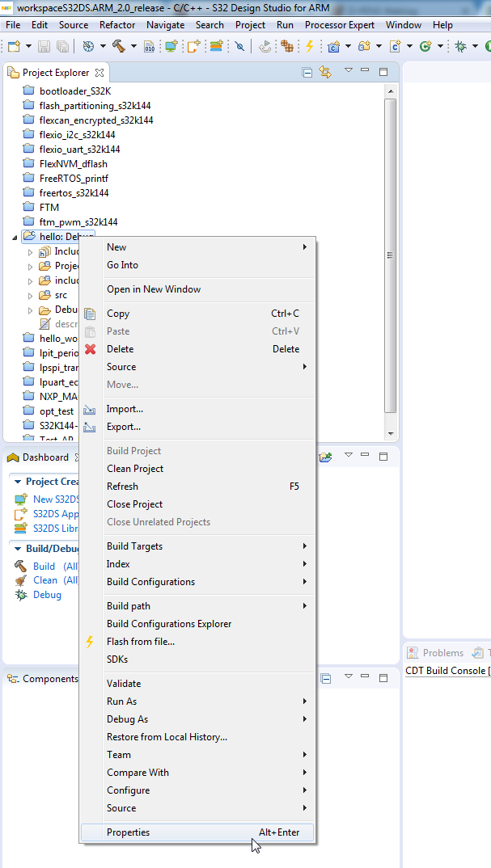The height and width of the screenshot is (868, 491).
Task: Click Refresh in the context menu
Action: [x=197, y=486]
